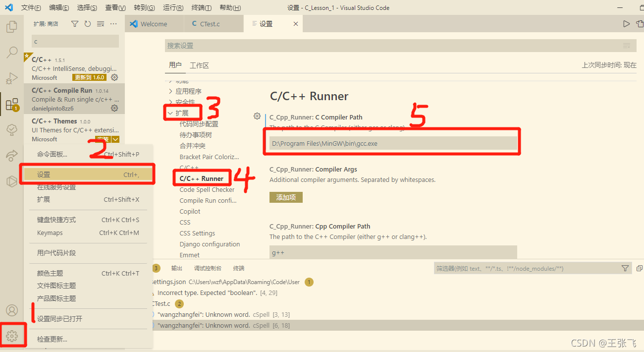Screen dimensions: 644x352
Task: Click the problems filter funnel icon
Action: point(625,268)
